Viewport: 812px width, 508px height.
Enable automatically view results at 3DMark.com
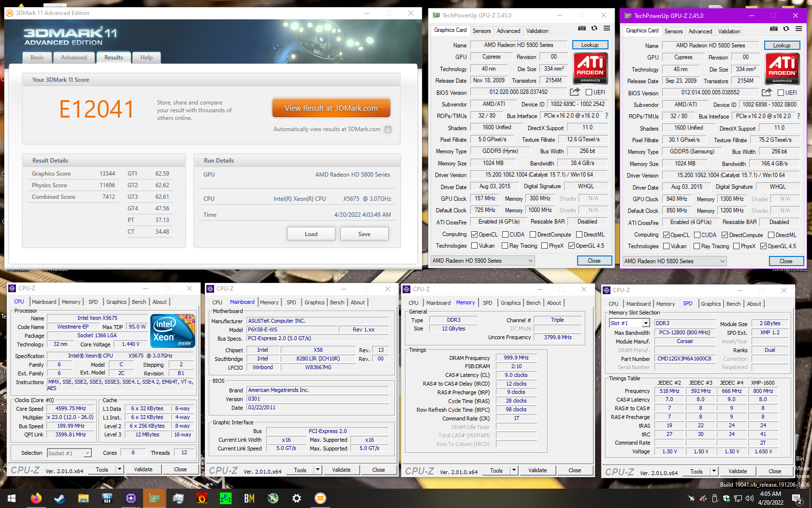pyautogui.click(x=388, y=129)
